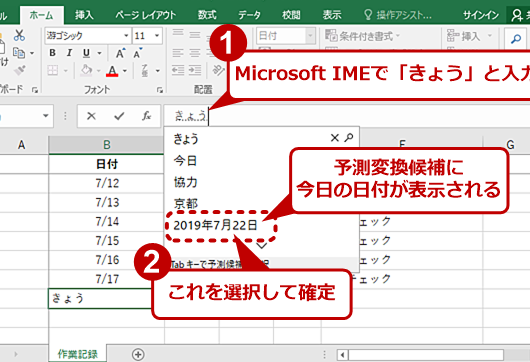
Task: Open the font name dropdown (游ゴシック)
Action: pyautogui.click(x=126, y=35)
